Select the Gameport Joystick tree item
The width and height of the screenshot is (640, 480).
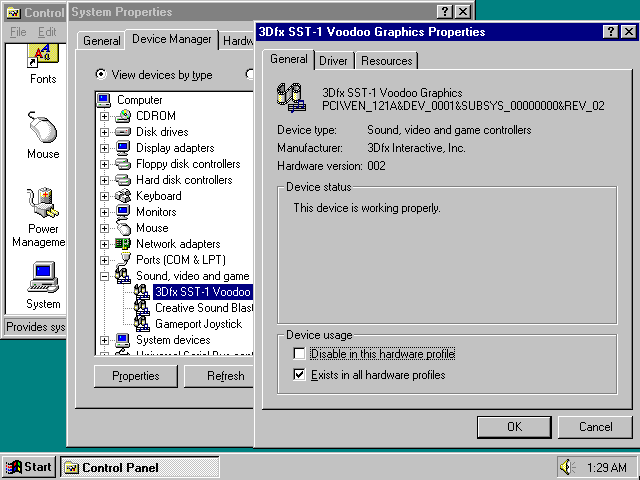click(x=199, y=324)
